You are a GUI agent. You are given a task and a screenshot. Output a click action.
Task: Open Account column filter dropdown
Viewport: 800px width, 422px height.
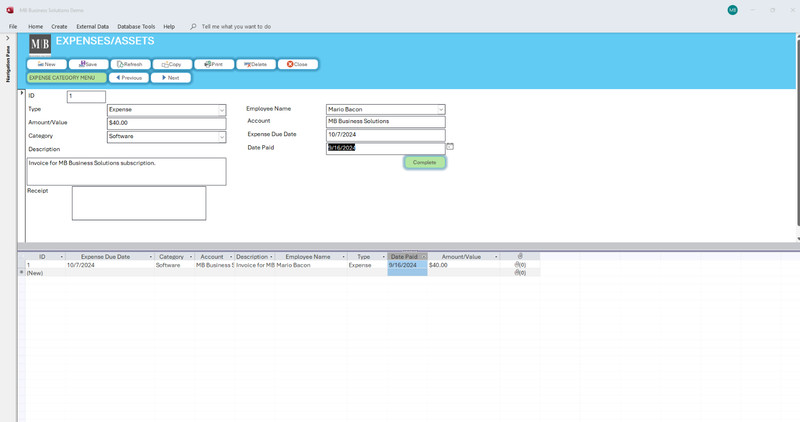pyautogui.click(x=231, y=257)
